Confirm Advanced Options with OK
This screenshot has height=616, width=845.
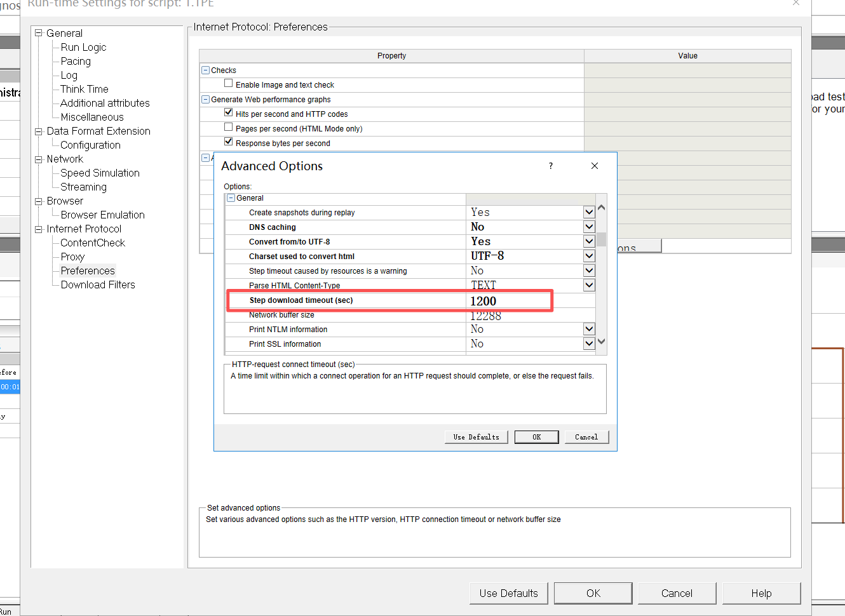[537, 437]
